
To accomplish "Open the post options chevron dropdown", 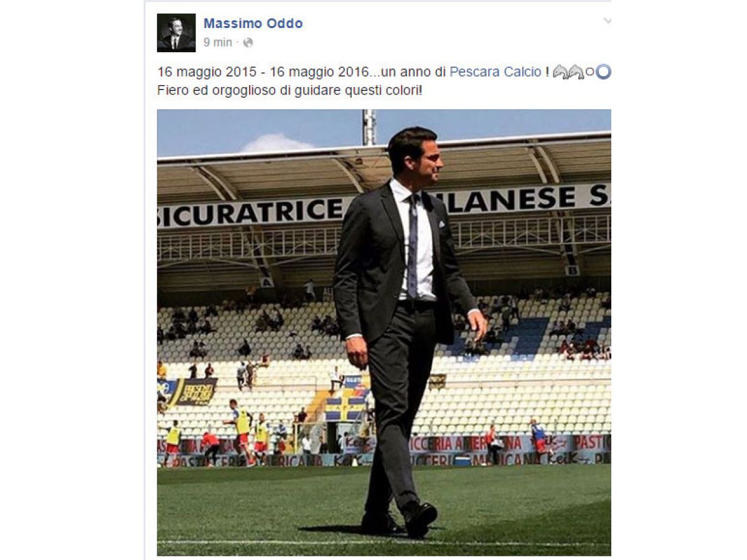I will [x=607, y=22].
